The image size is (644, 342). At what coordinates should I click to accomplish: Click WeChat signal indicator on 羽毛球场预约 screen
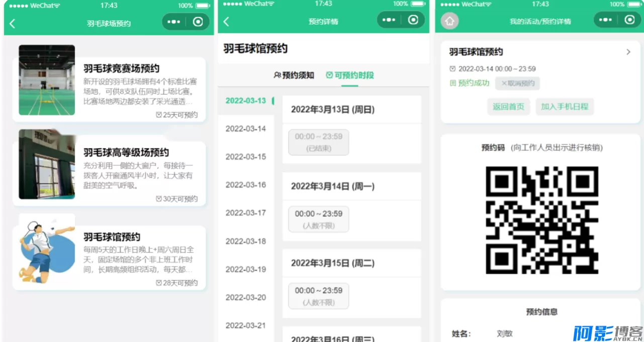[x=35, y=6]
